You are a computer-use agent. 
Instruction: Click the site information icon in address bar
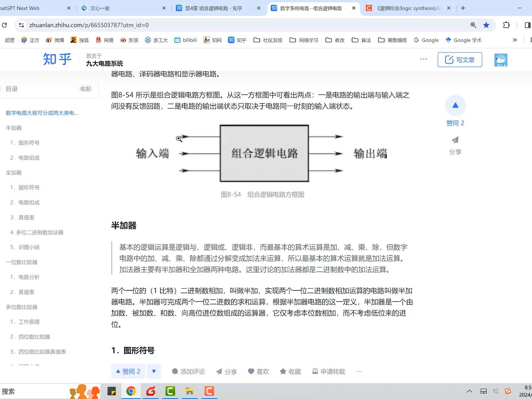coord(21,25)
